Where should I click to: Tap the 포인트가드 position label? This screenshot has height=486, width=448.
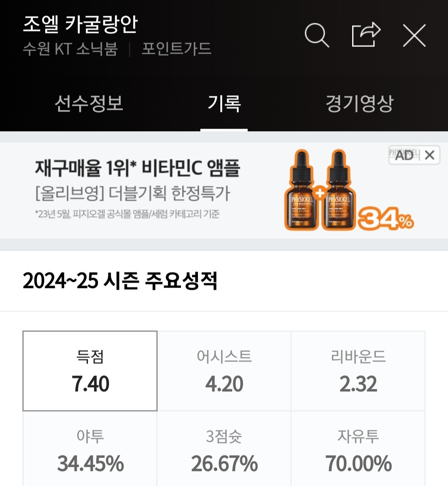click(x=176, y=49)
